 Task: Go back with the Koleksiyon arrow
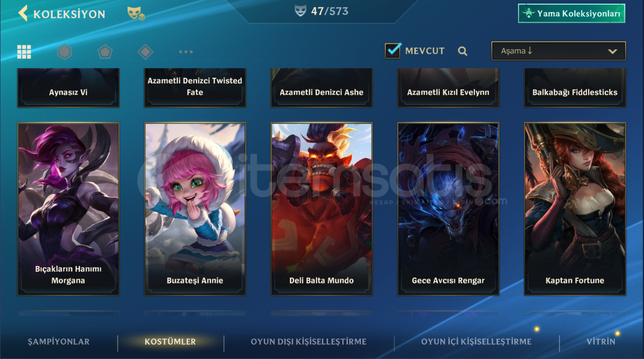tap(23, 13)
